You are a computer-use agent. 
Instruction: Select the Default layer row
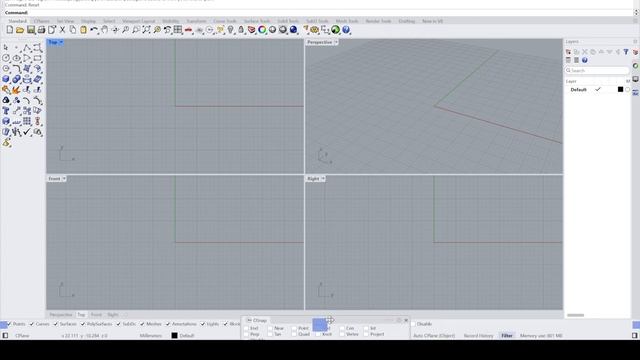pos(598,89)
